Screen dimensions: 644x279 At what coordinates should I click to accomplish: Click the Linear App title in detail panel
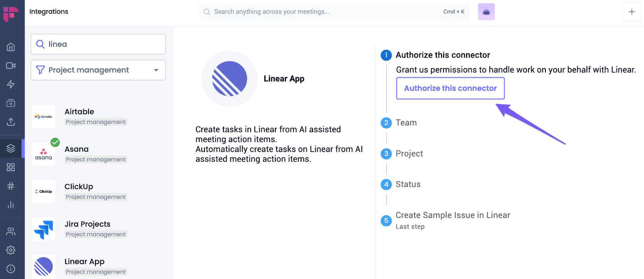point(284,79)
